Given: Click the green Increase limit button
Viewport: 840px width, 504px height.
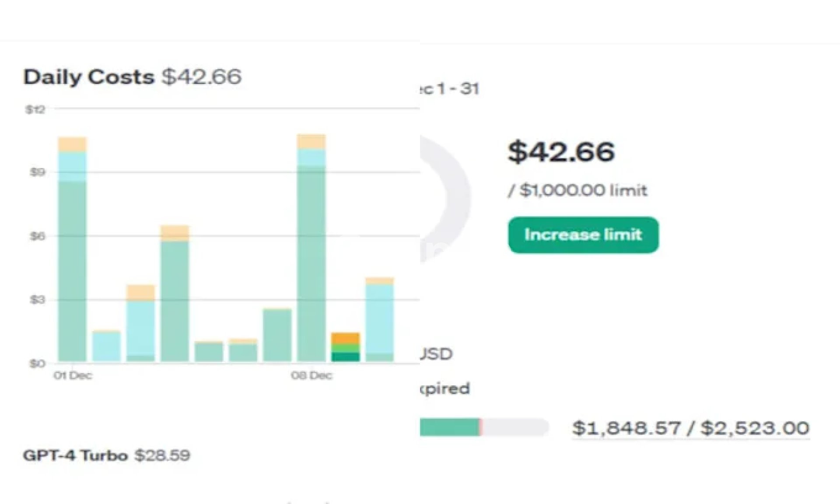Looking at the screenshot, I should tap(583, 235).
